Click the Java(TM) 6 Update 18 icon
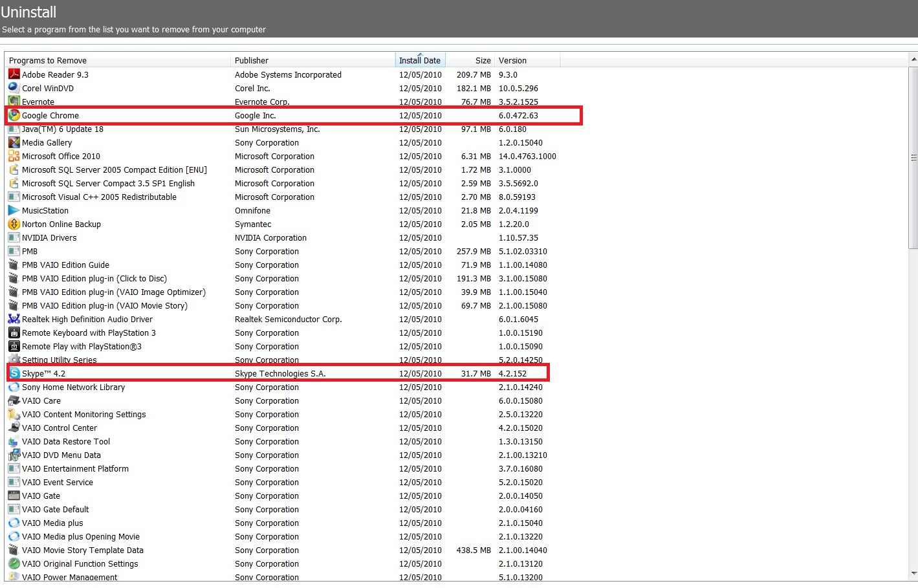Viewport: 918px width, 588px height. pos(14,129)
